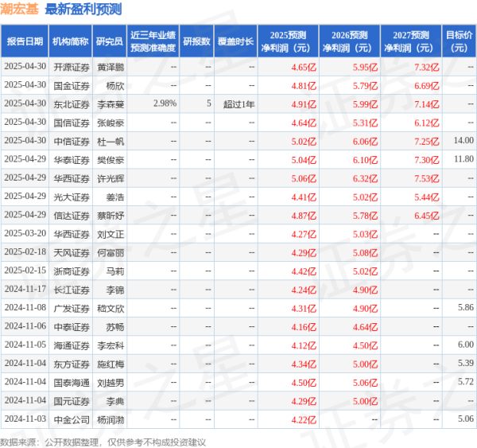477x448 pixels.
Task: Click the 2025预测净利润 column header
Action: point(289,41)
